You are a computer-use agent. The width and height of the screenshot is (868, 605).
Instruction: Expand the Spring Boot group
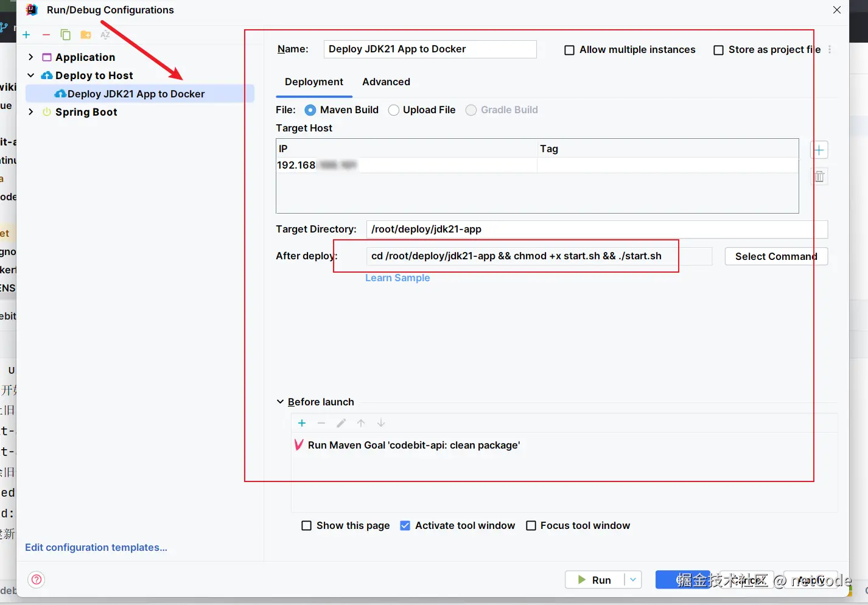(31, 111)
